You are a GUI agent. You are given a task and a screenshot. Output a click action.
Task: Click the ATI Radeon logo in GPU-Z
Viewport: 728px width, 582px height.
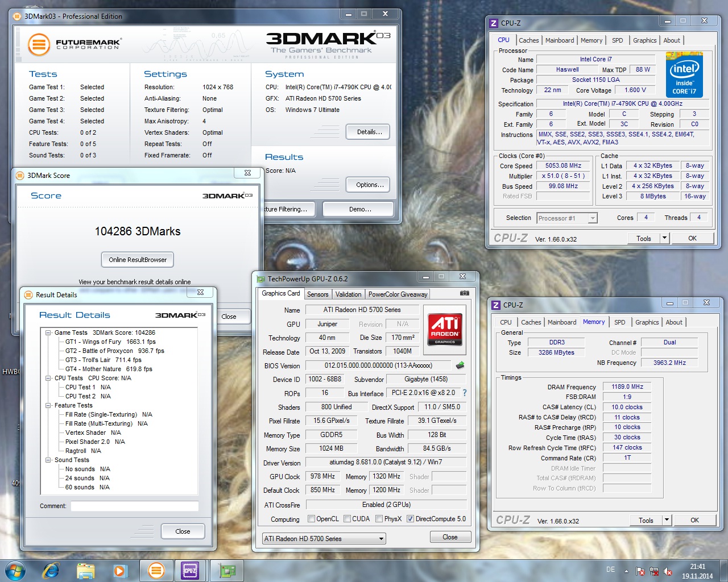pos(445,329)
